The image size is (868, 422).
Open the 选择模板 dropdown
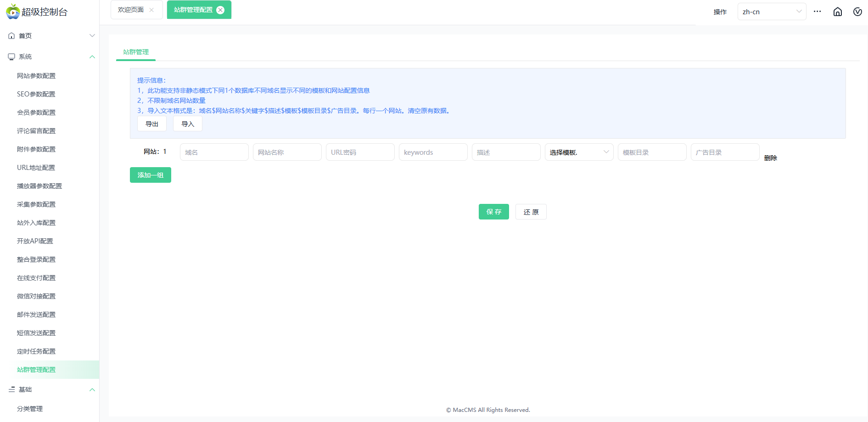(x=579, y=152)
